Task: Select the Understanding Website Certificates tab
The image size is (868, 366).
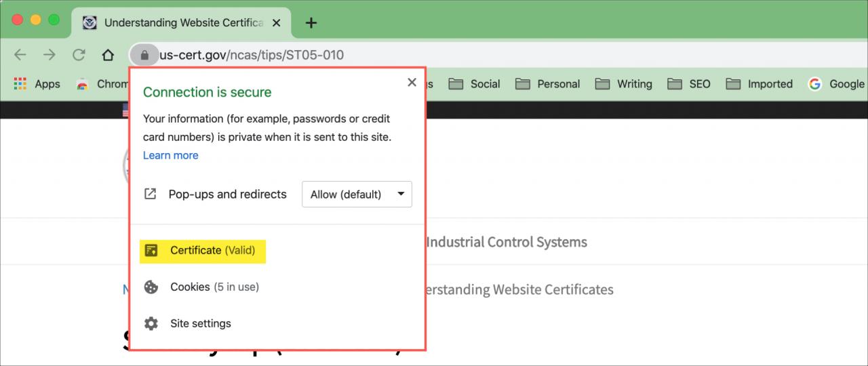Action: 182,22
